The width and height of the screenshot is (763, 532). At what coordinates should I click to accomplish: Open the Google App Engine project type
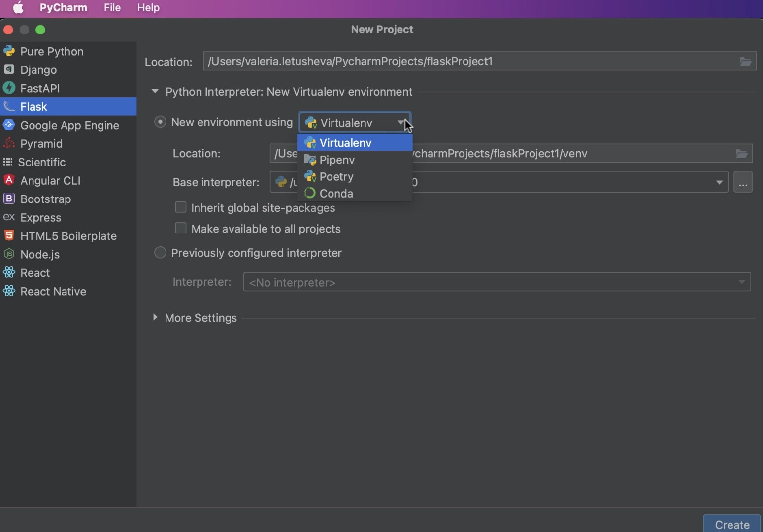(x=69, y=125)
